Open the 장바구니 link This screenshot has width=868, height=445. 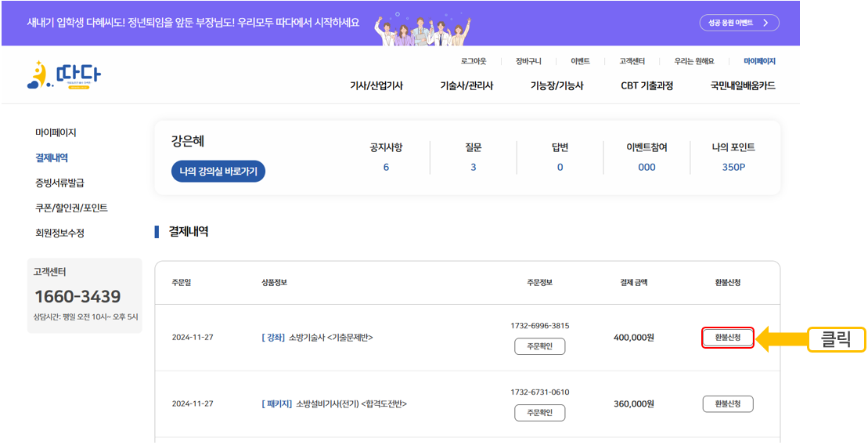(528, 61)
